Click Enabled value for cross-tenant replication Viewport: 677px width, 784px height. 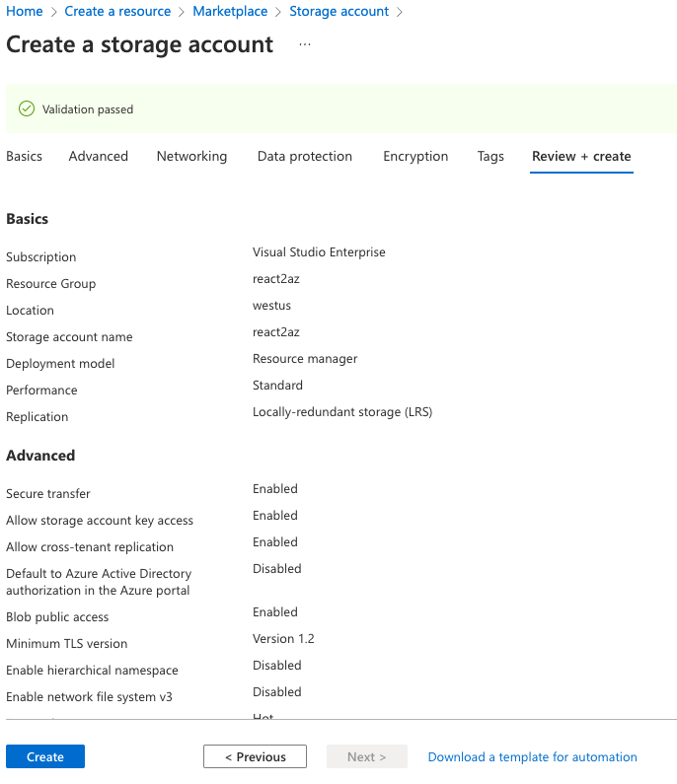(x=274, y=541)
